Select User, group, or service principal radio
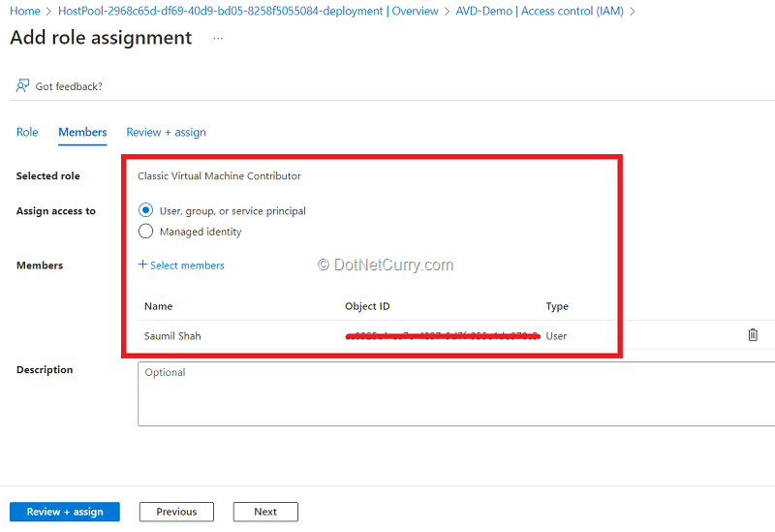 pos(146,210)
